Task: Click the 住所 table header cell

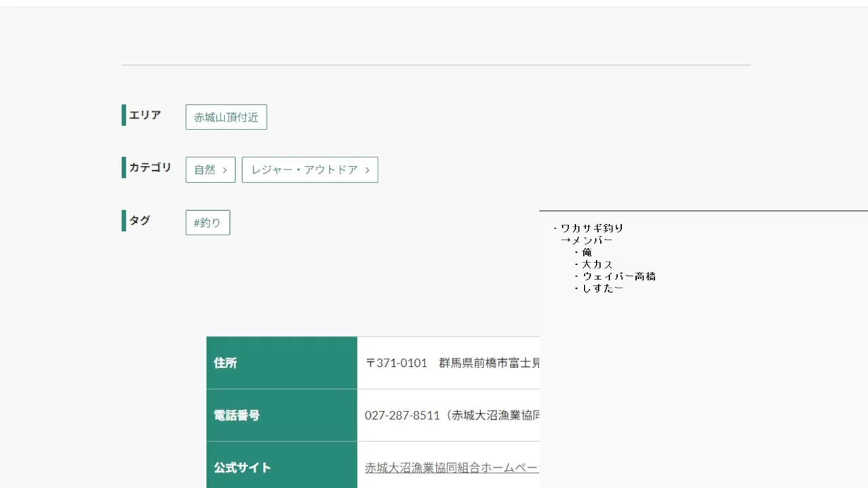Action: [x=281, y=363]
